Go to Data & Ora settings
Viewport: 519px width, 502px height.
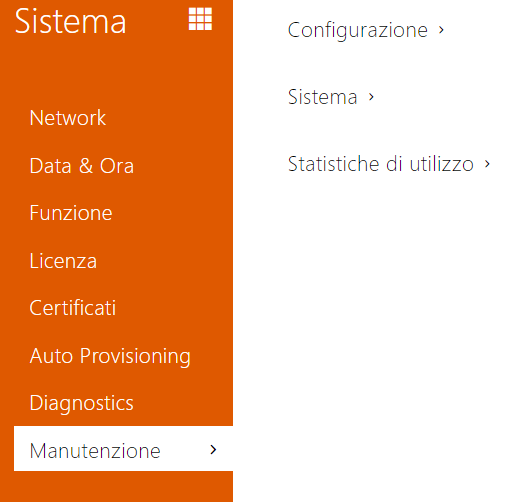click(82, 166)
